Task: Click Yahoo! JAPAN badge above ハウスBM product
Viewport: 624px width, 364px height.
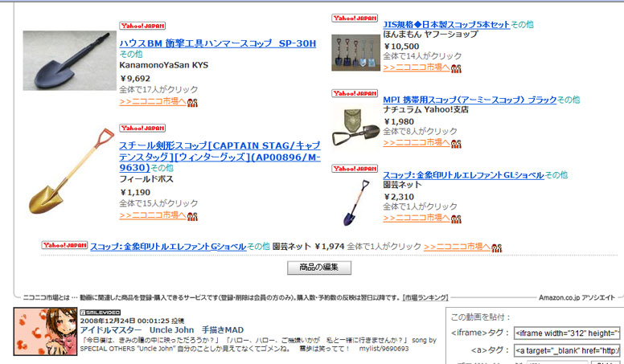Action: coord(142,26)
